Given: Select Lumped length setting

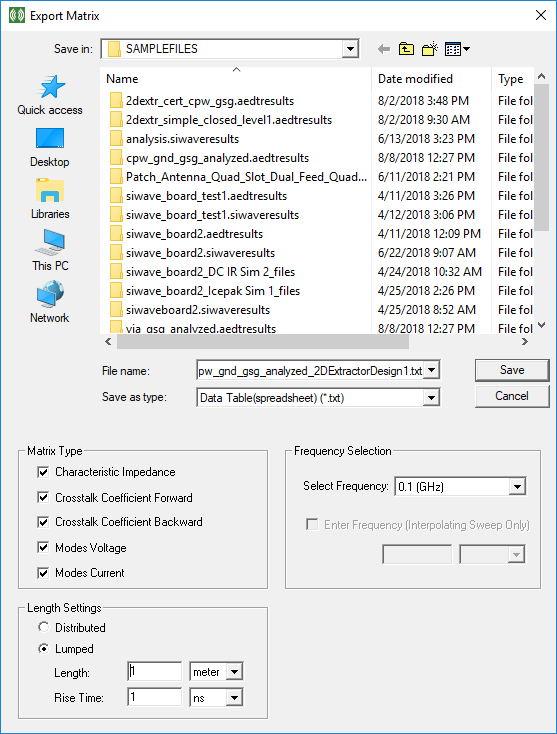Looking at the screenshot, I should (43, 648).
